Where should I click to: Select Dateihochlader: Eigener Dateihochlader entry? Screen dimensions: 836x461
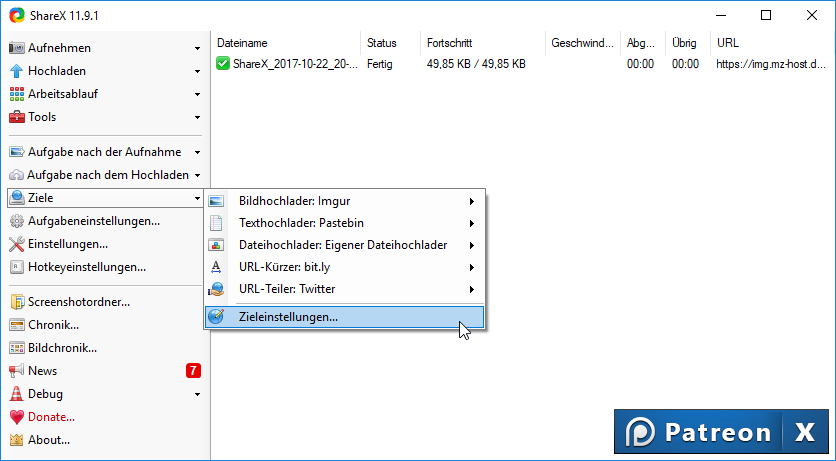pos(344,245)
